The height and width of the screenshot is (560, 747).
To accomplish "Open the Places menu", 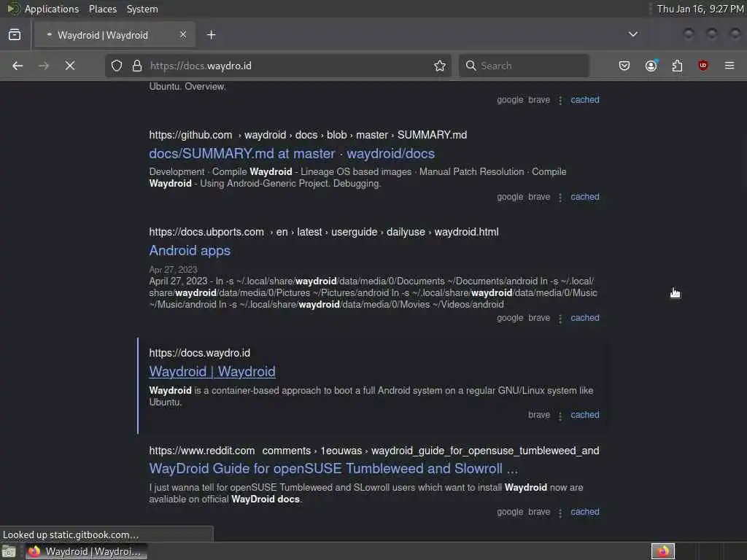I will [102, 9].
